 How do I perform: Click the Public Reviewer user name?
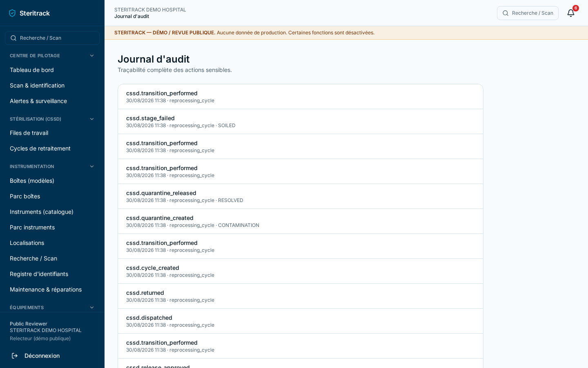(29, 324)
